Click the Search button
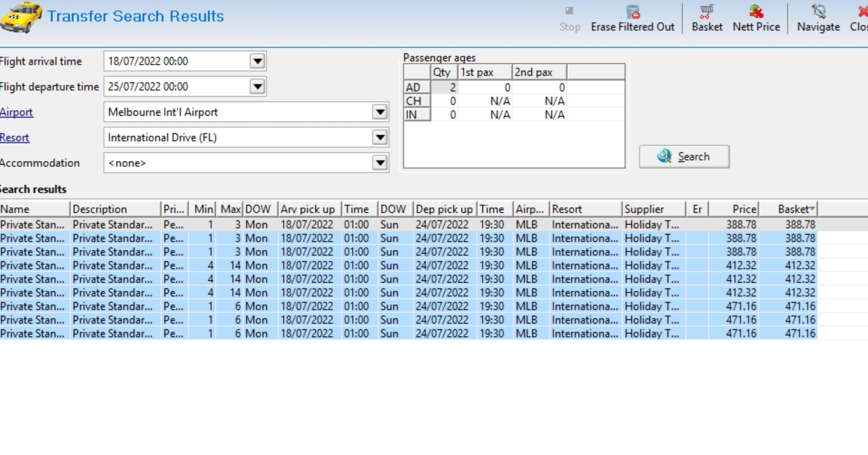Viewport: 868px width, 455px height. tap(684, 157)
